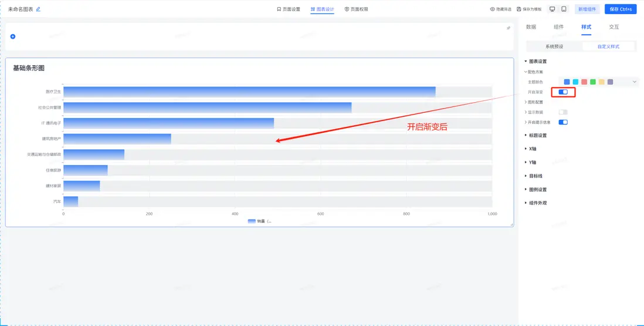The image size is (644, 326).
Task: Choose the 系统预设 style option
Action: click(x=554, y=46)
